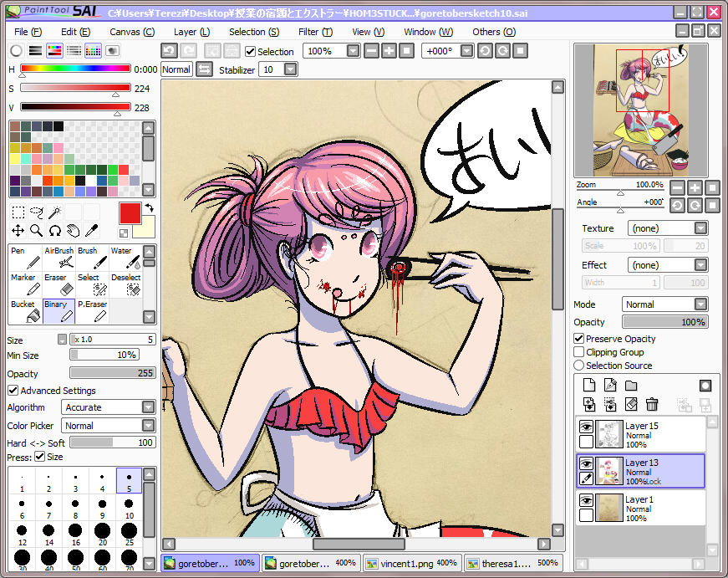
Task: Click the Normal brush edge button
Action: coord(176,69)
